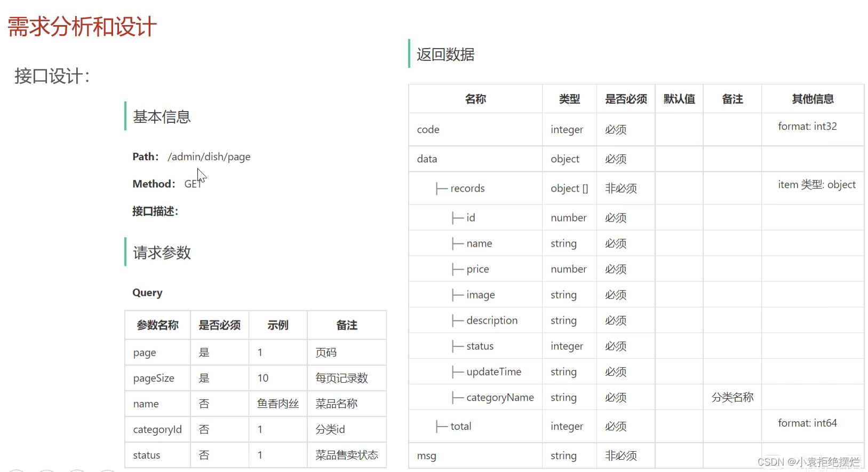
Task: Click the 参数名称 column header
Action: [157, 325]
